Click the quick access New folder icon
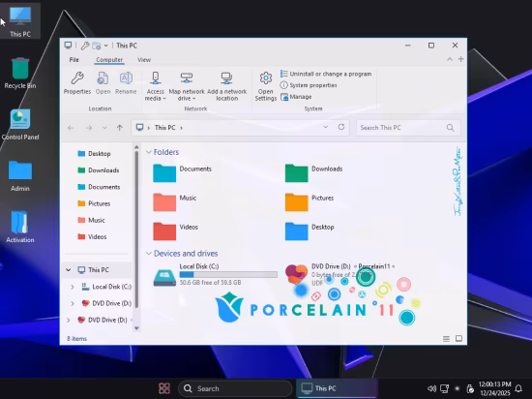Viewport: 532px width, 399px height. [97, 46]
